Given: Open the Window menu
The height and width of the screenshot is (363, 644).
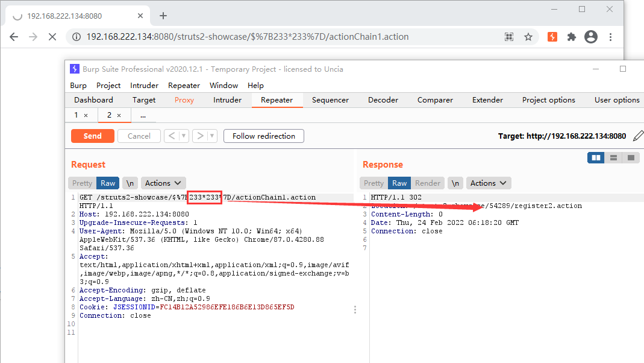Looking at the screenshot, I should point(224,86).
